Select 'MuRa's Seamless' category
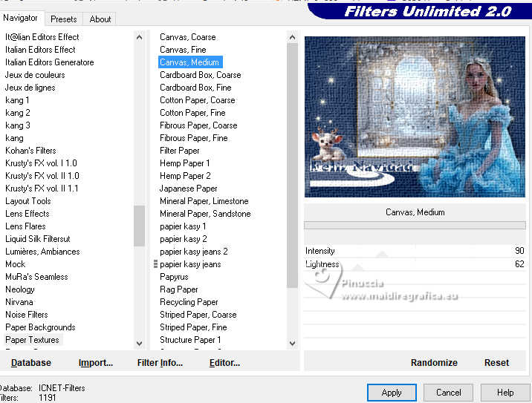The height and width of the screenshot is (403, 532). click(36, 277)
